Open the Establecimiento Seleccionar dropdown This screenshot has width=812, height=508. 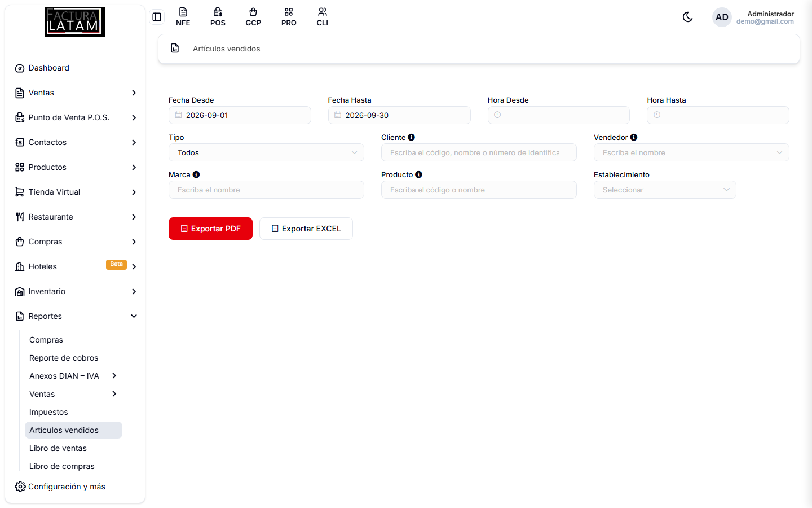point(665,190)
